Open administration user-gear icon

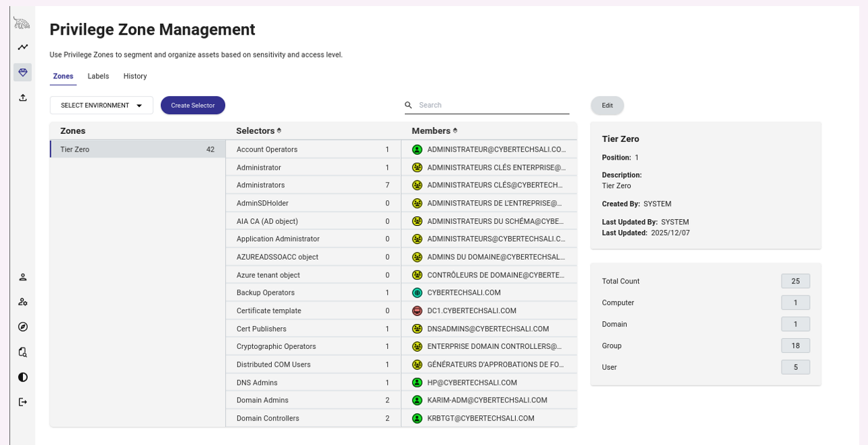click(23, 302)
